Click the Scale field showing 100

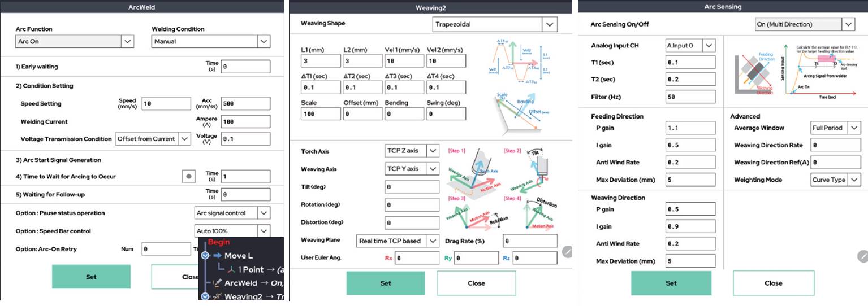321,114
